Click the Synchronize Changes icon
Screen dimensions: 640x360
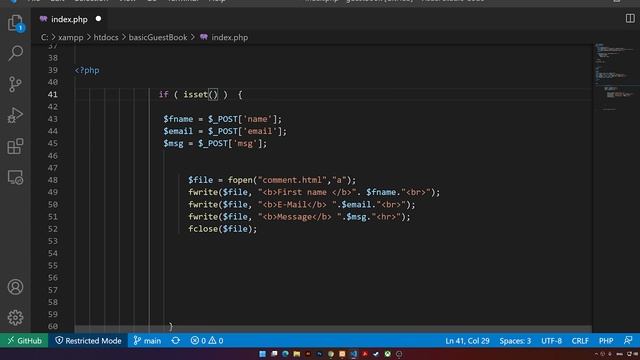coord(176,341)
